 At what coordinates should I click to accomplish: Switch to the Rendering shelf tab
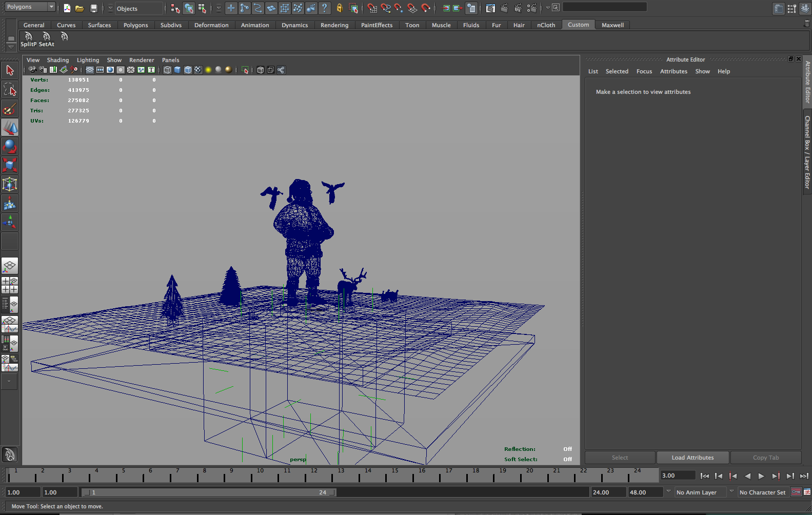coord(334,25)
